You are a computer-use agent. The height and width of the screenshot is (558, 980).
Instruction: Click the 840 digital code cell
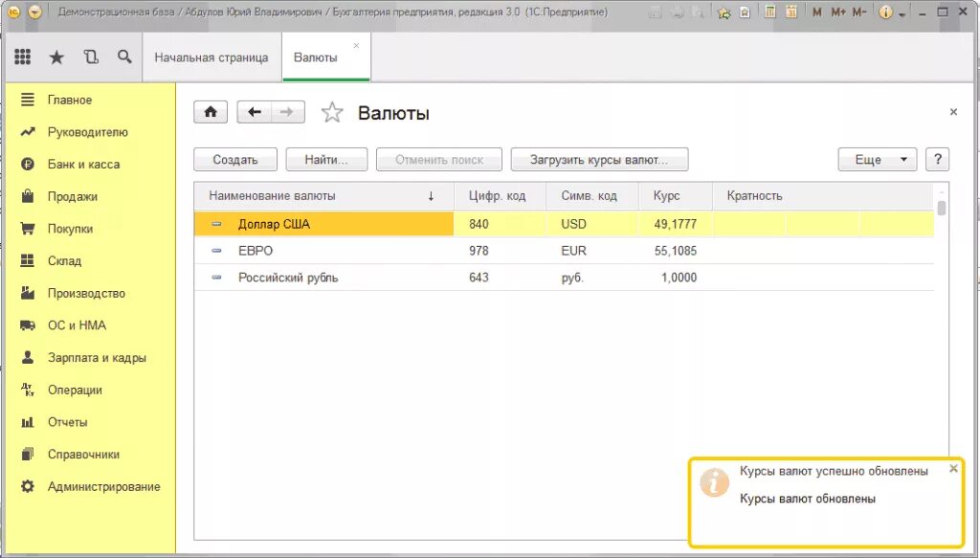tap(500, 224)
